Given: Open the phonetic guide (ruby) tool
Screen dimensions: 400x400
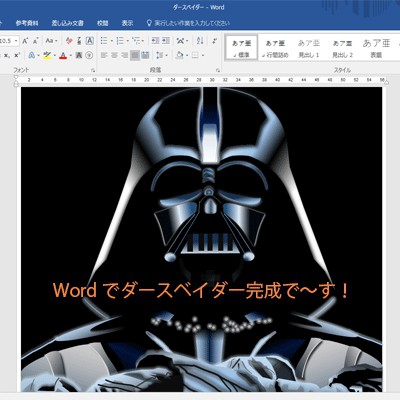Looking at the screenshot, I should click(79, 41).
